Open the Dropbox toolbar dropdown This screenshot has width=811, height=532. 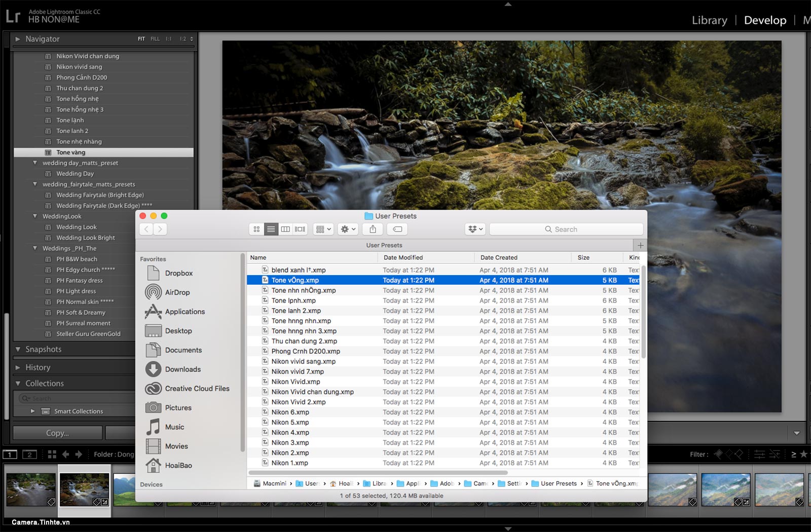pos(475,229)
